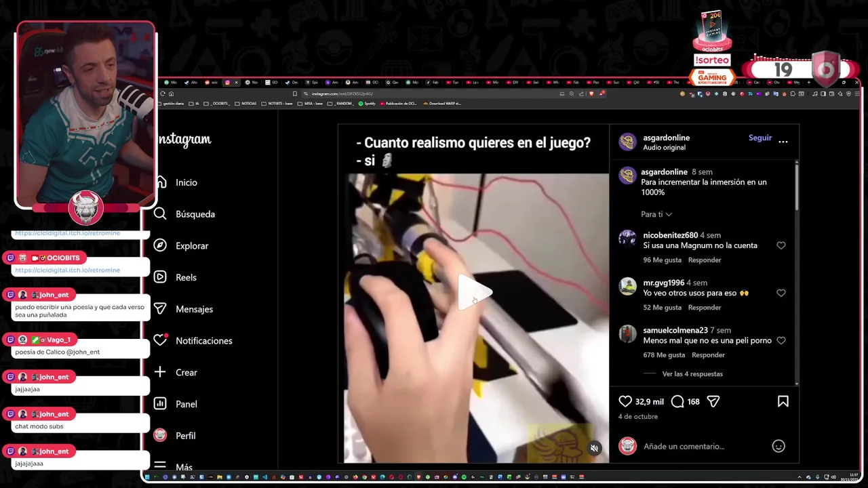Viewport: 868px width, 488px height.
Task: Click asgardonline avatar in the post header
Action: [x=628, y=142]
